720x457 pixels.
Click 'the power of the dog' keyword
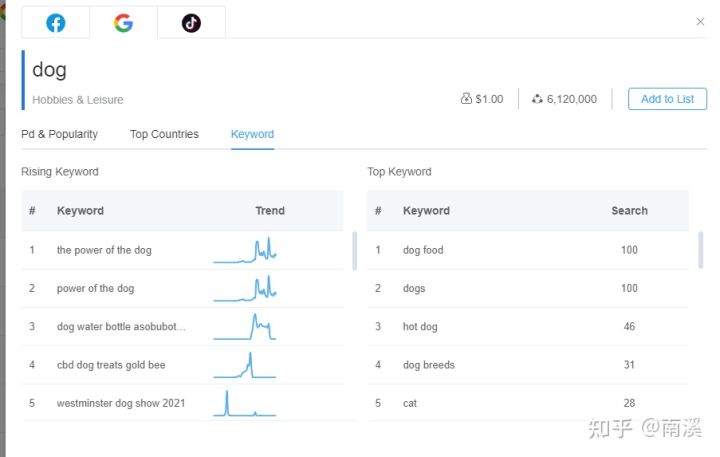coord(104,250)
